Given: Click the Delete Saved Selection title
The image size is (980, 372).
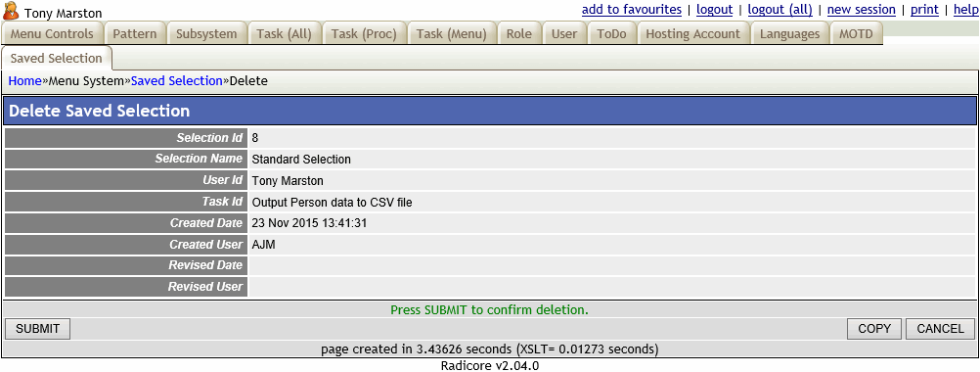Looking at the screenshot, I should [100, 112].
